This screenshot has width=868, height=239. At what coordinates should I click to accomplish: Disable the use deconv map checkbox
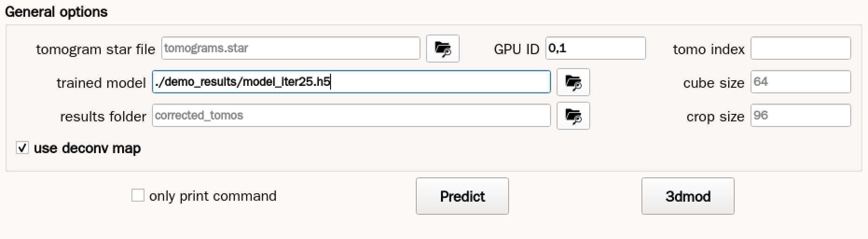[x=22, y=148]
